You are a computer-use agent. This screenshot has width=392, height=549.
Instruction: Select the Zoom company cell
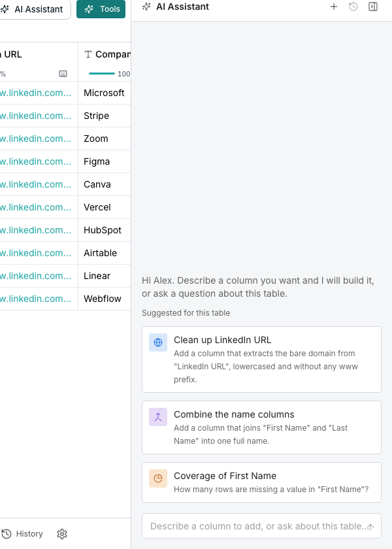pyautogui.click(x=105, y=139)
